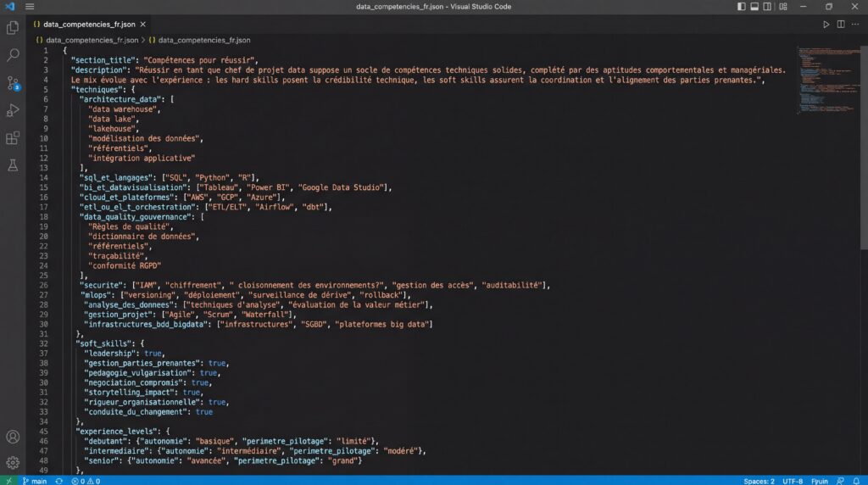Viewport: 868px width, 485px height.
Task: Split the editor to the right
Action: point(841,25)
